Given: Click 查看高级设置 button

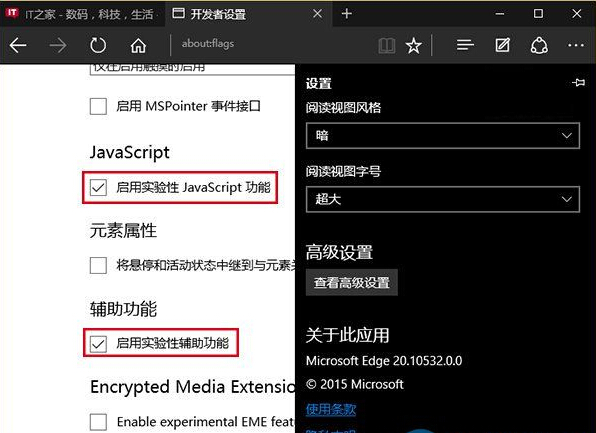Looking at the screenshot, I should (x=352, y=282).
